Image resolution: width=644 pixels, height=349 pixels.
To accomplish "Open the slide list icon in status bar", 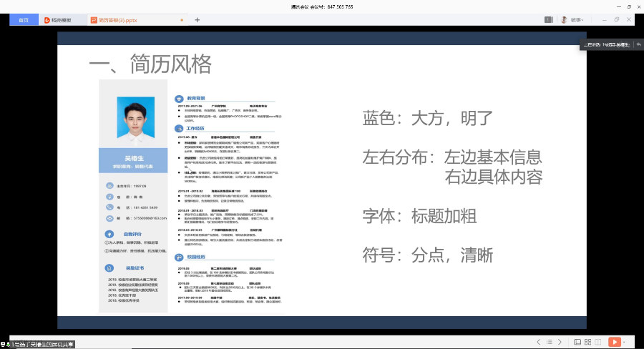I will (x=548, y=343).
